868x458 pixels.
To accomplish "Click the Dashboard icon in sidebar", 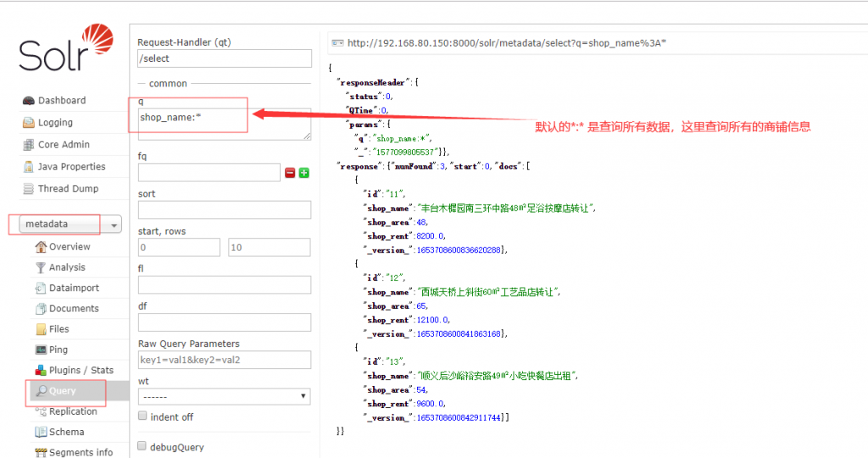I will (x=28, y=101).
